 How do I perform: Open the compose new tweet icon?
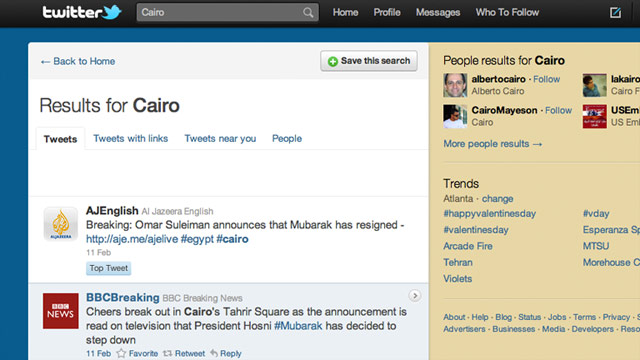(615, 13)
